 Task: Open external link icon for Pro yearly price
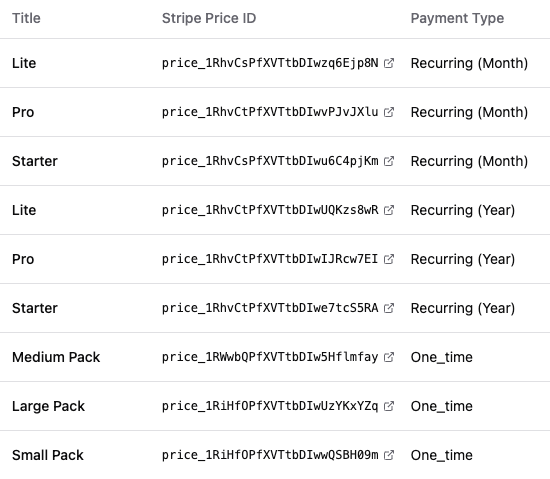389,259
